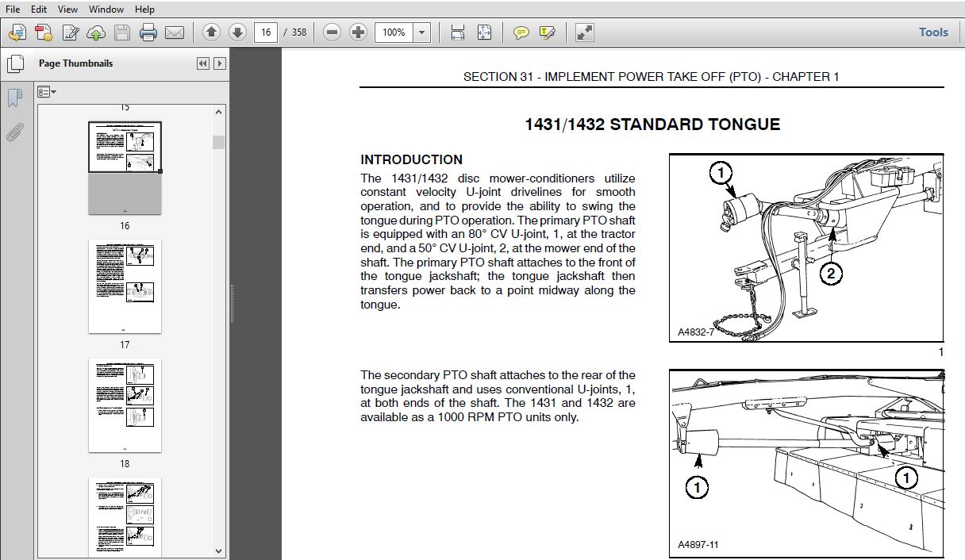Viewport: 965px width, 560px height.
Task: Select the thumbnail below page 18
Action: pos(125,517)
